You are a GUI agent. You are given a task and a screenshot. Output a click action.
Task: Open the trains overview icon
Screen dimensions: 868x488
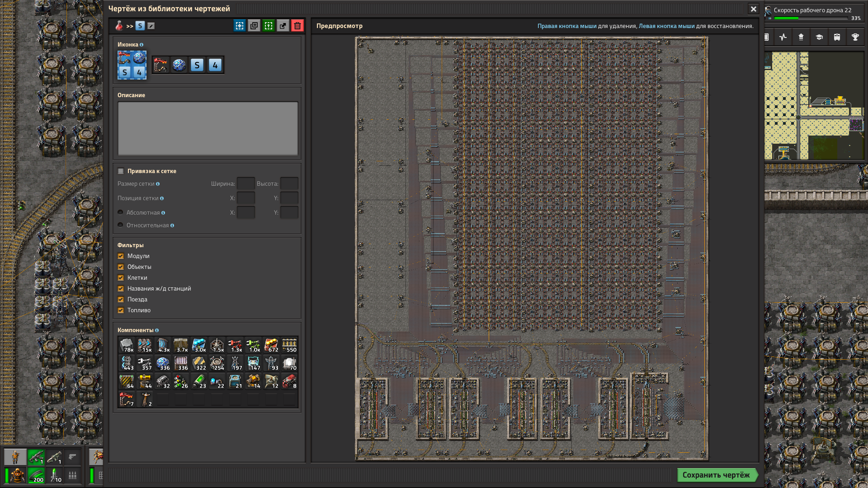(x=837, y=37)
